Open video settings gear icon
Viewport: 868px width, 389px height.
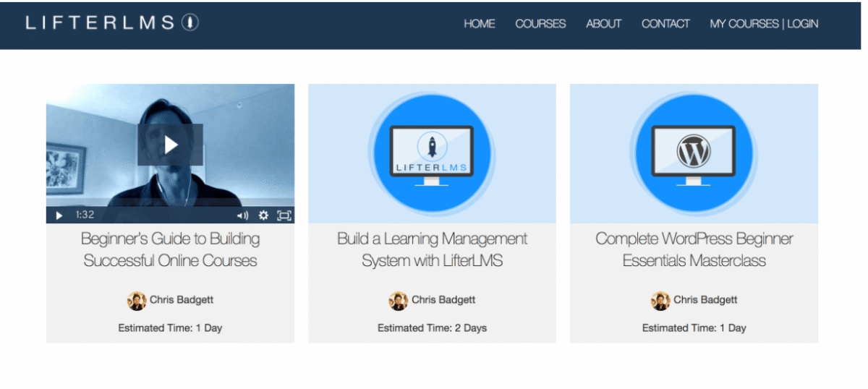(x=263, y=215)
